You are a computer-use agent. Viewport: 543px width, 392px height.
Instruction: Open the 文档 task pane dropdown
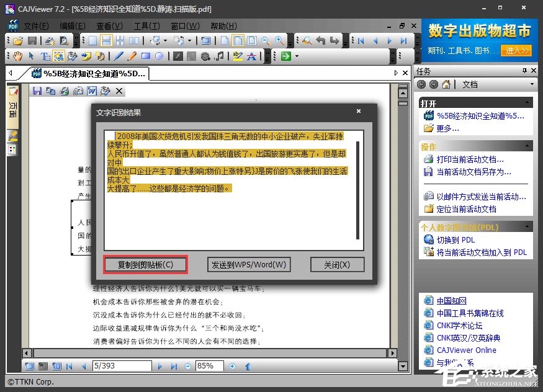pyautogui.click(x=532, y=84)
